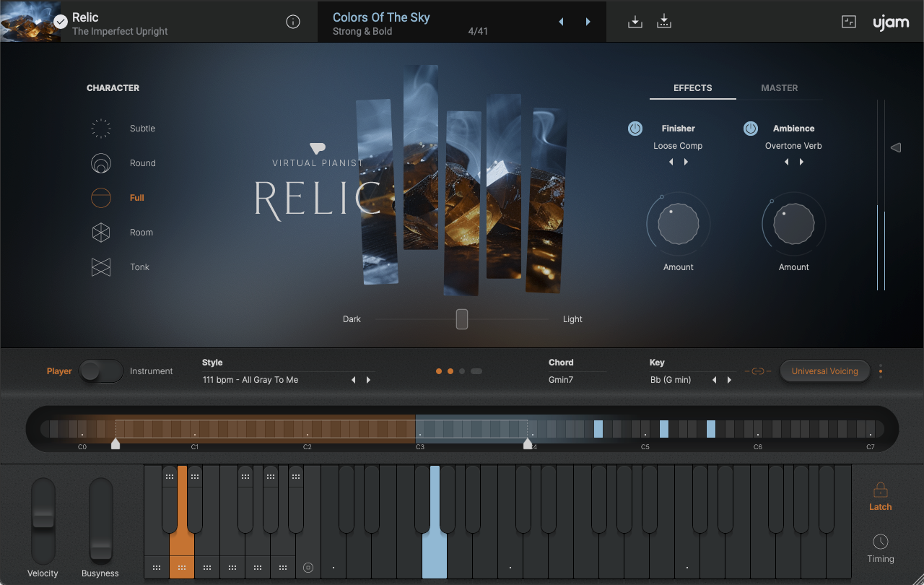Select the Round character icon
The width and height of the screenshot is (924, 585).
click(x=101, y=163)
